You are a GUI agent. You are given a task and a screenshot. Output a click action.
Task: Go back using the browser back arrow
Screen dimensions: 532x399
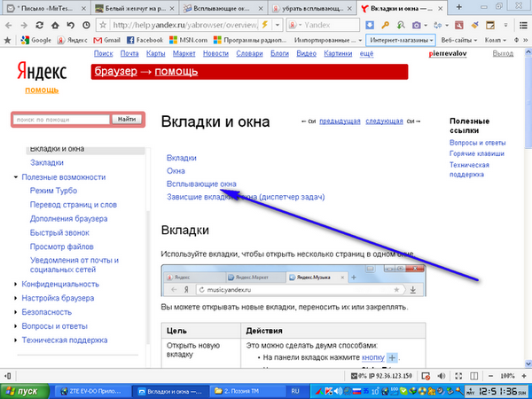tap(9, 25)
